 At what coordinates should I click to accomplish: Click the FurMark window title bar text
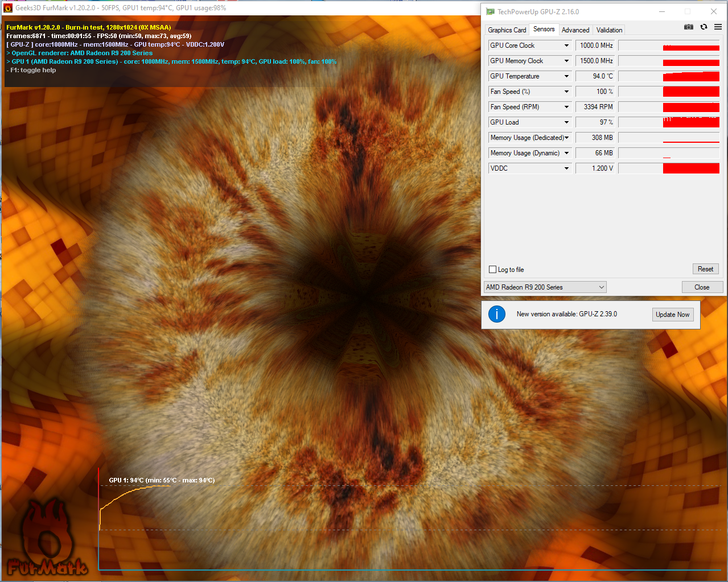[121, 8]
